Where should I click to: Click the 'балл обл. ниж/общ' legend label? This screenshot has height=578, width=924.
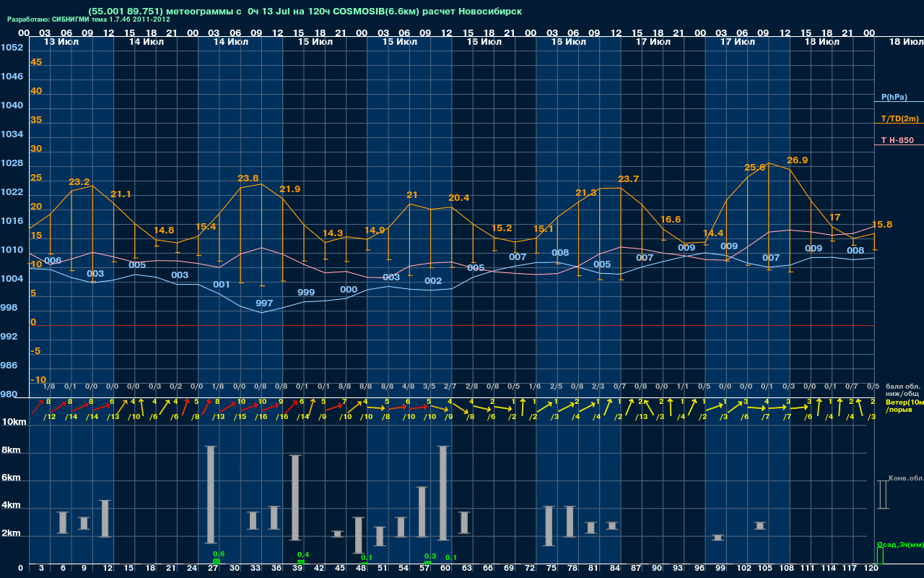click(904, 390)
